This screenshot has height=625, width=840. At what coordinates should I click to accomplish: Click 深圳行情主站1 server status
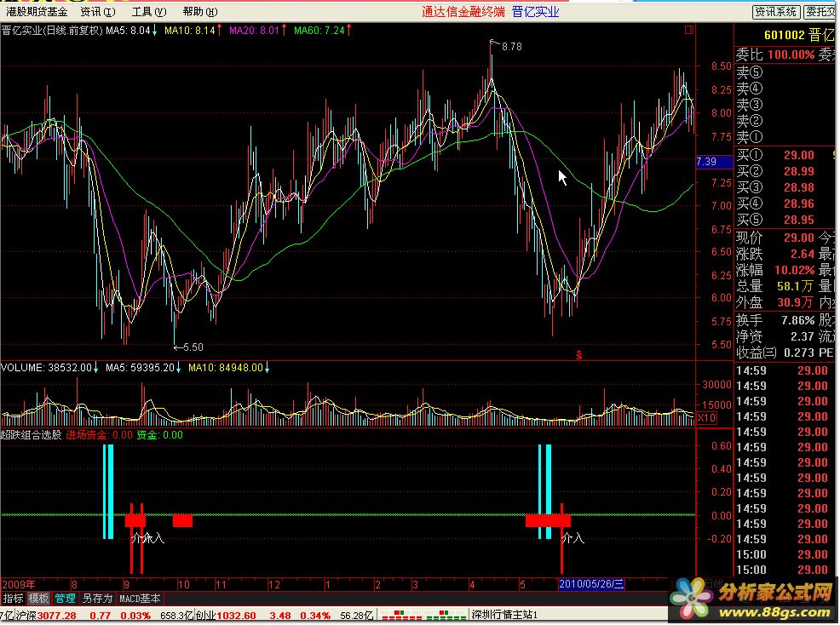coord(504,615)
